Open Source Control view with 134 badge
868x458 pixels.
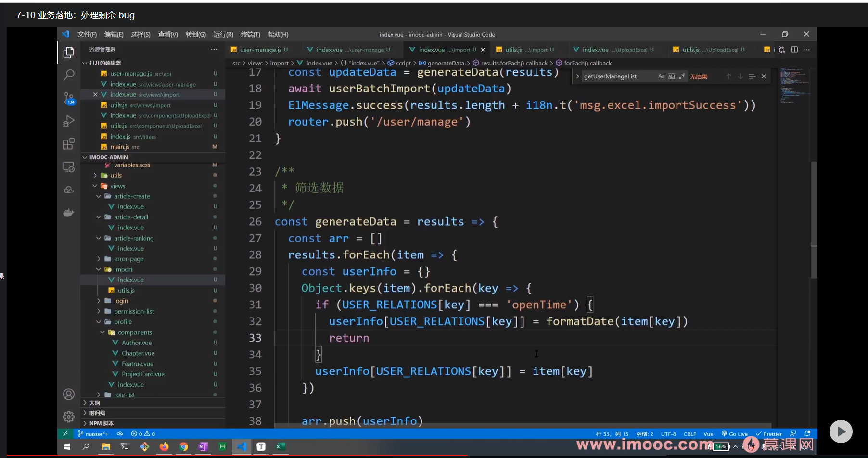click(x=69, y=99)
